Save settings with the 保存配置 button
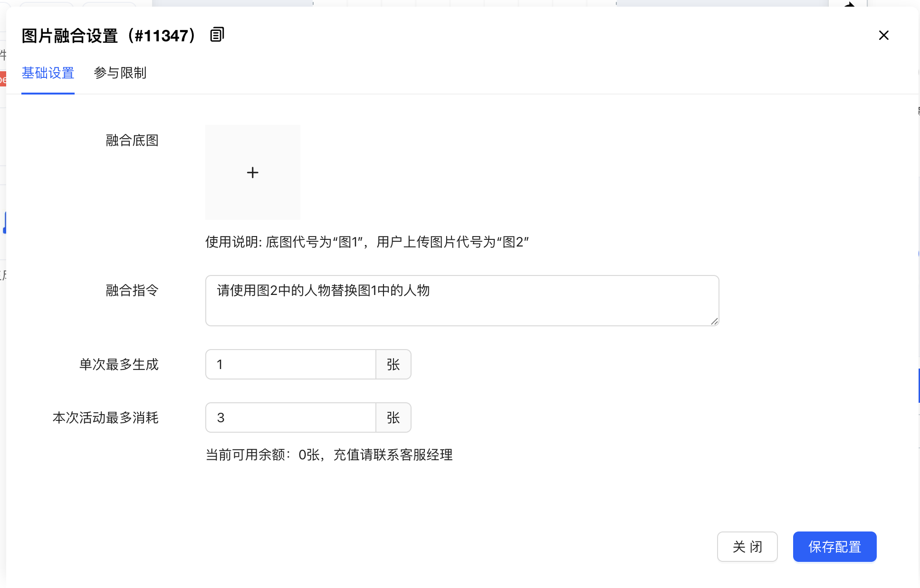Screen dimensions: 920x588 pos(834,547)
